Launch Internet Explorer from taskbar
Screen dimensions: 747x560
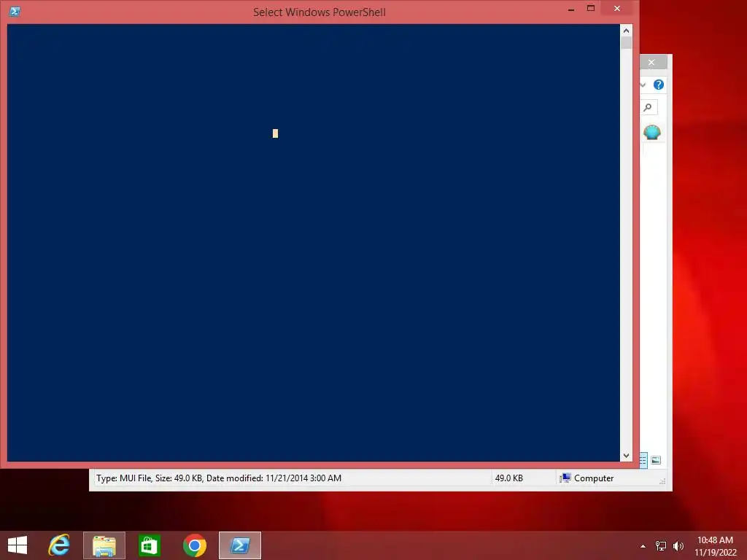[x=59, y=545]
